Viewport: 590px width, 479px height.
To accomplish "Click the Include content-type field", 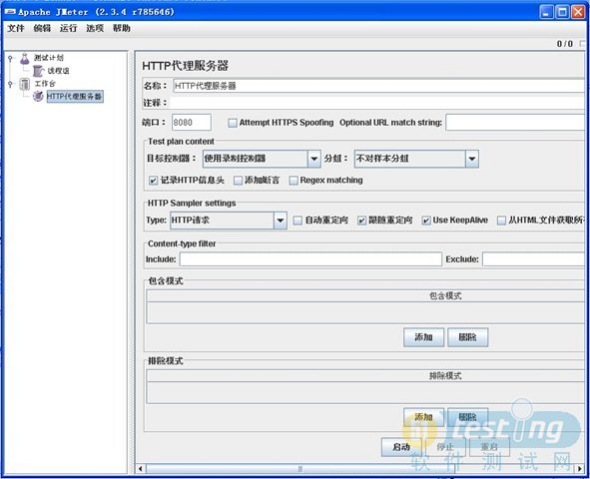I will (x=310, y=259).
